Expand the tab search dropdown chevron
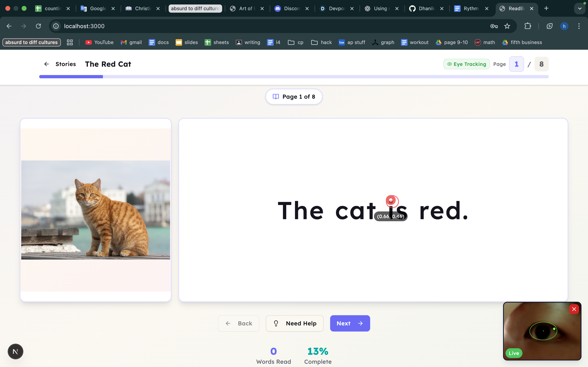The height and width of the screenshot is (367, 588). click(x=580, y=9)
